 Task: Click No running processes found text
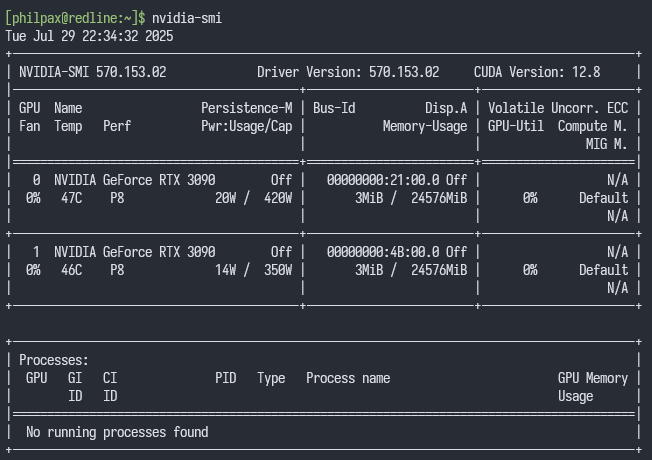tap(117, 432)
